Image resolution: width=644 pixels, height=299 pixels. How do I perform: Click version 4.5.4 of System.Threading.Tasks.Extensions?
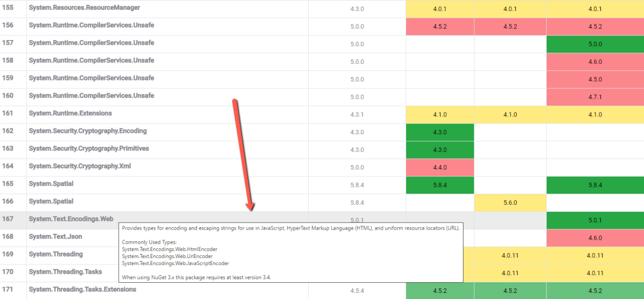(357, 291)
